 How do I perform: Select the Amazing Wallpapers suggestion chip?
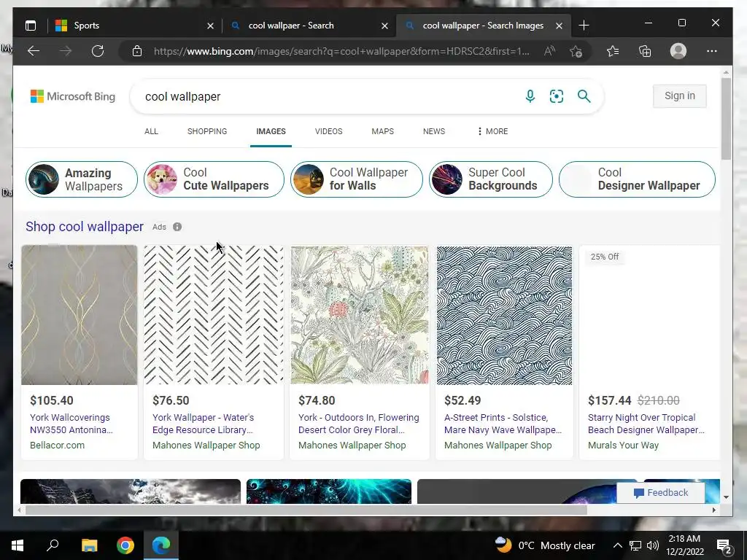click(82, 179)
